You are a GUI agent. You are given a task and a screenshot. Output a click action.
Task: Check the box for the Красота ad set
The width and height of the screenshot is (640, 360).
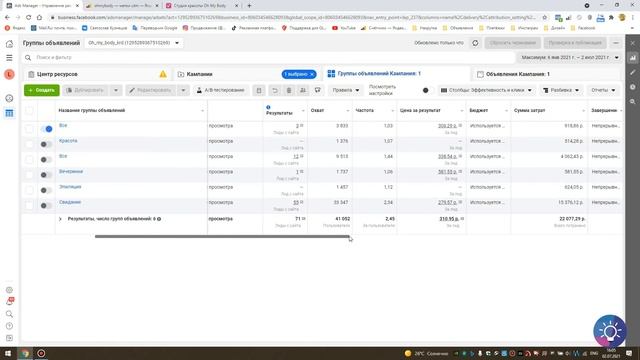(x=29, y=144)
